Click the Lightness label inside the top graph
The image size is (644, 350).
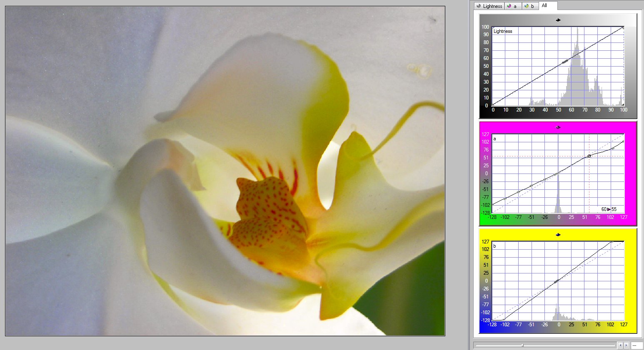point(503,31)
